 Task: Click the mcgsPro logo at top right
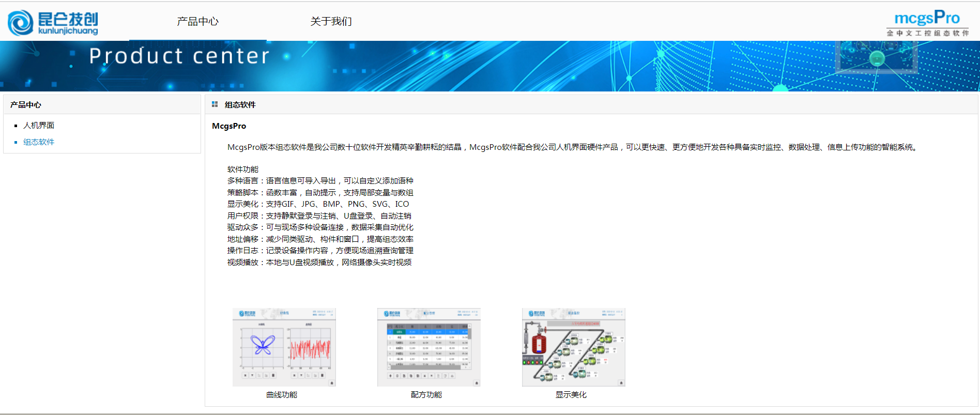point(927,23)
